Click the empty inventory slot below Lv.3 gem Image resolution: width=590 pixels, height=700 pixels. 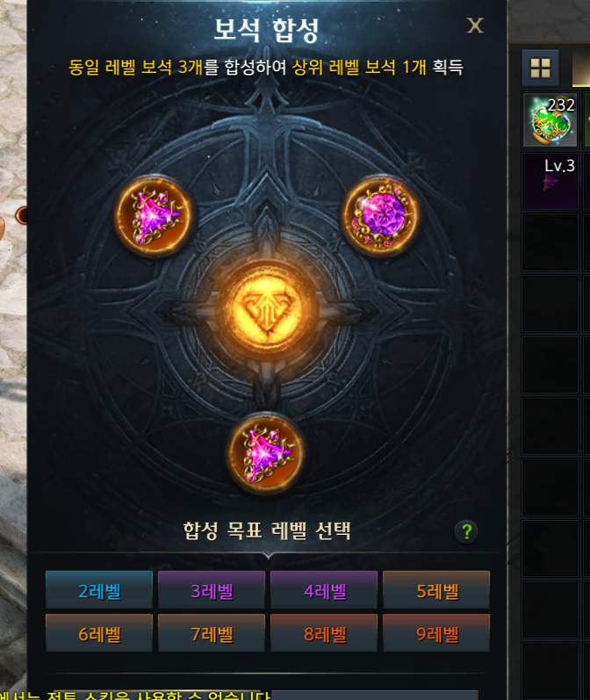[x=550, y=242]
